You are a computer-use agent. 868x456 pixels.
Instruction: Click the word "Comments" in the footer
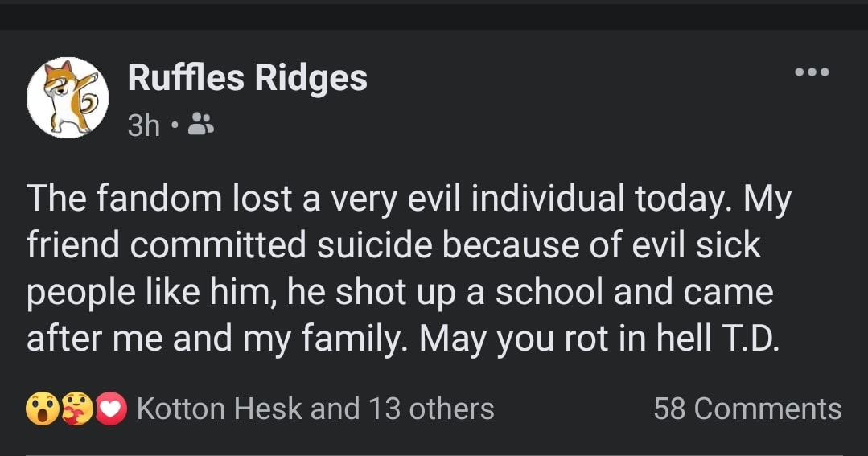[x=767, y=409]
